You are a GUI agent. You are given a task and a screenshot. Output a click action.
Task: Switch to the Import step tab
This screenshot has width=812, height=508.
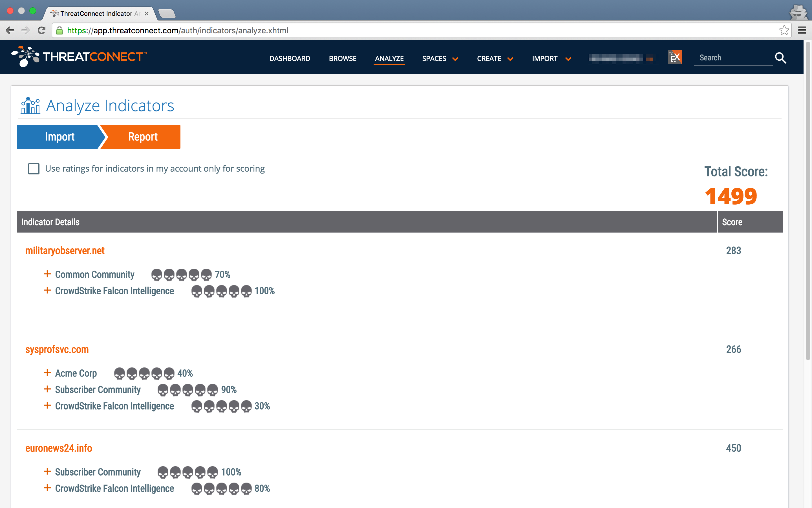click(x=60, y=137)
